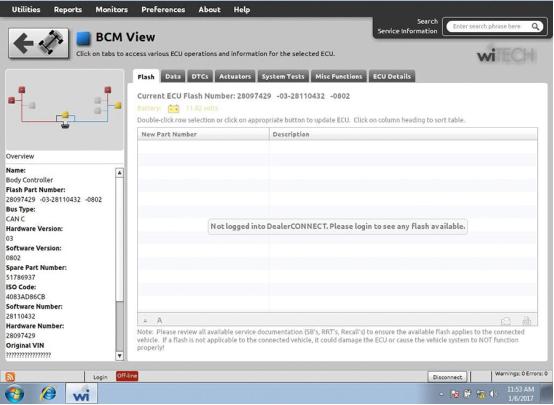Click the Warnings and Errors counter
This screenshot has width=554, height=405.
click(x=521, y=374)
